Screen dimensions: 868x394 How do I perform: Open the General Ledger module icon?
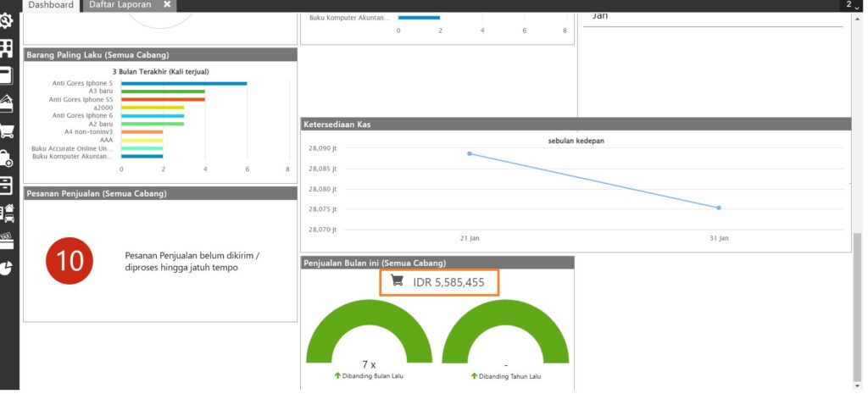tap(7, 75)
